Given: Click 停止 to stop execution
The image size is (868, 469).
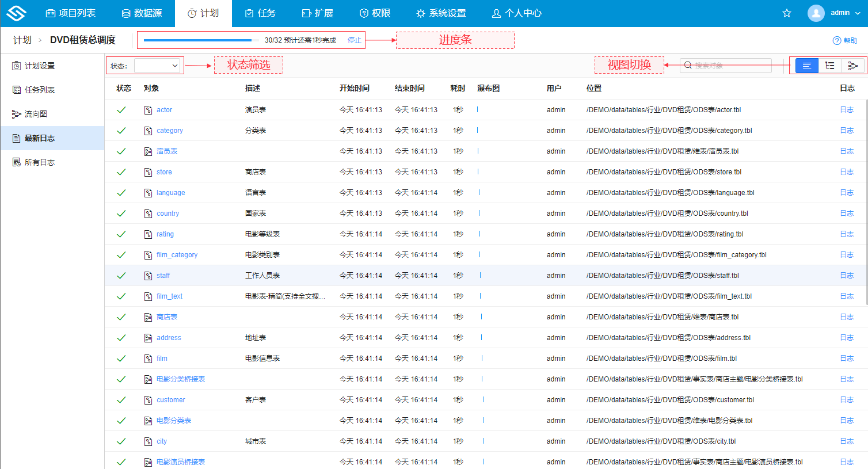Looking at the screenshot, I should 355,40.
